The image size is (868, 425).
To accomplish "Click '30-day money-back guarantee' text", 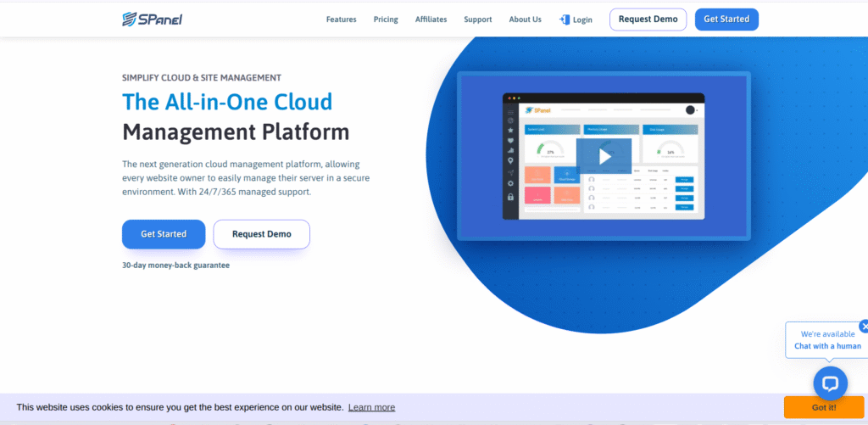I will [x=176, y=266].
